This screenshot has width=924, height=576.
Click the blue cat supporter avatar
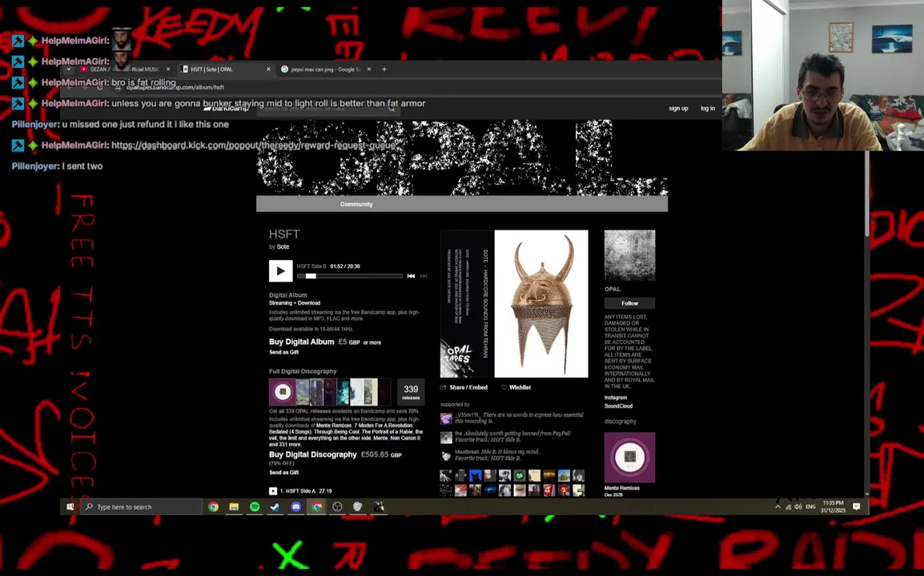pyautogui.click(x=476, y=475)
